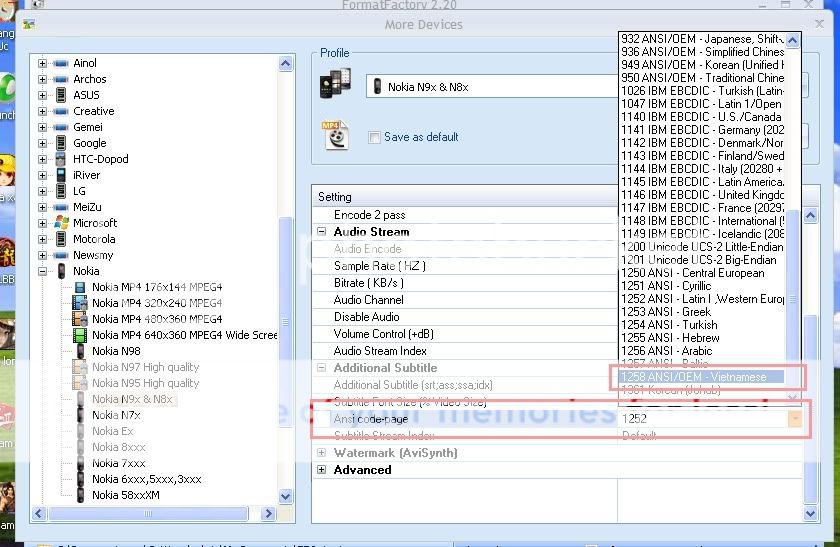840x547 pixels.
Task: Click the phones profile icon
Action: (335, 86)
